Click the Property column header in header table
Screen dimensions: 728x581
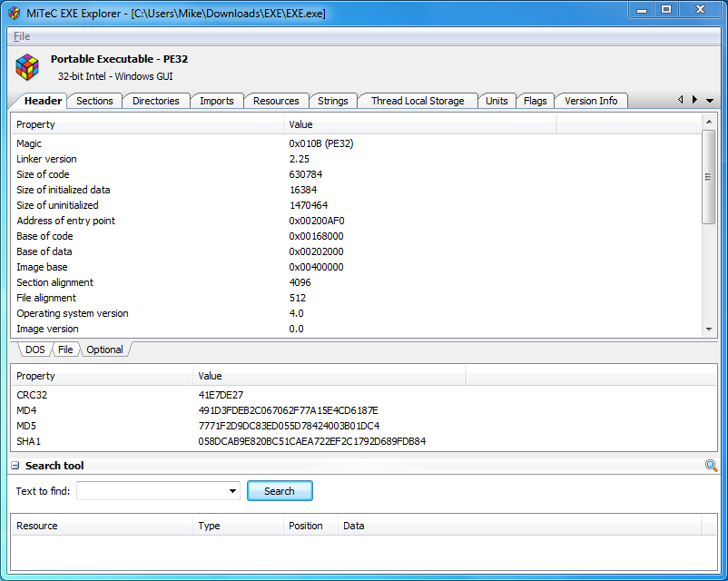pyautogui.click(x=147, y=124)
